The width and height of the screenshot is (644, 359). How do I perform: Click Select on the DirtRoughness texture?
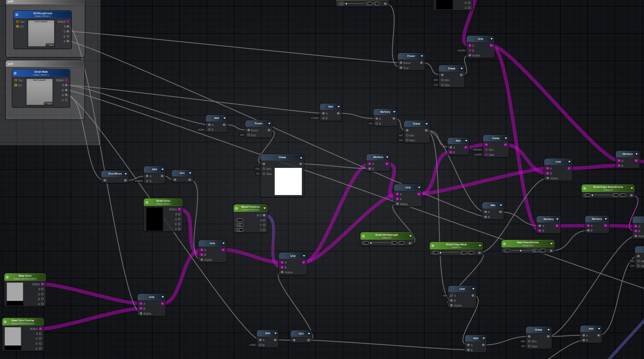(51, 45)
